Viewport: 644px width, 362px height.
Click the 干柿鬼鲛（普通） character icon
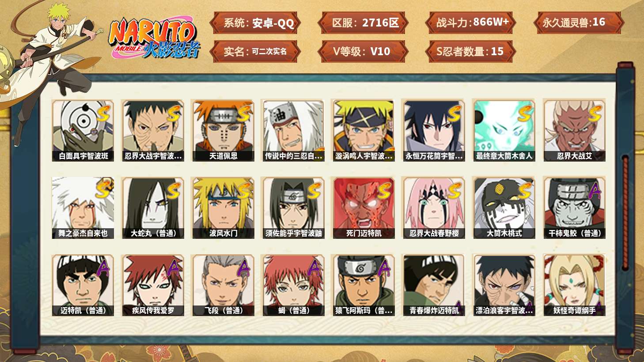(x=574, y=208)
